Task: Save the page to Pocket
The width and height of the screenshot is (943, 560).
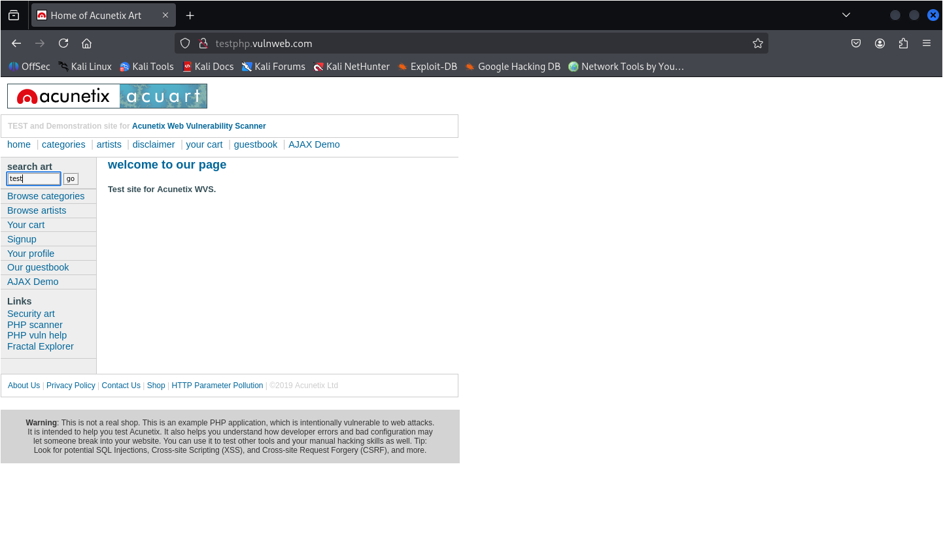Action: (855, 43)
